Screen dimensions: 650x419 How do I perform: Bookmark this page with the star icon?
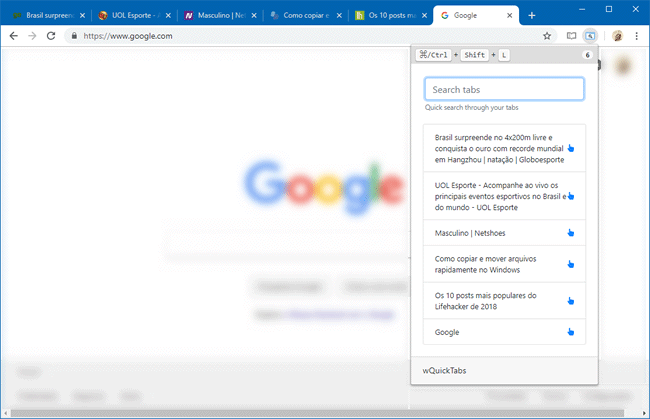point(547,36)
